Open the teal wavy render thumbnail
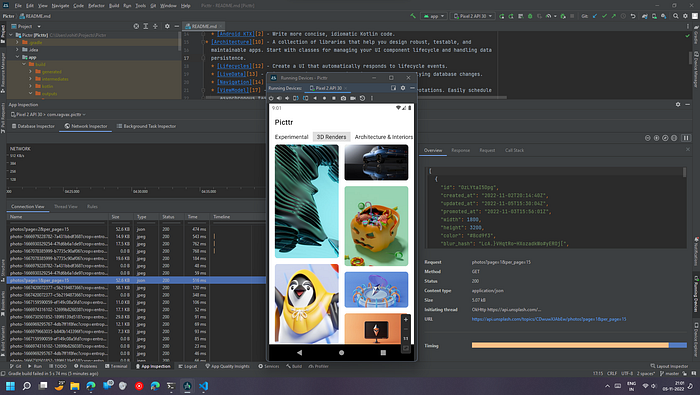 pos(307,201)
